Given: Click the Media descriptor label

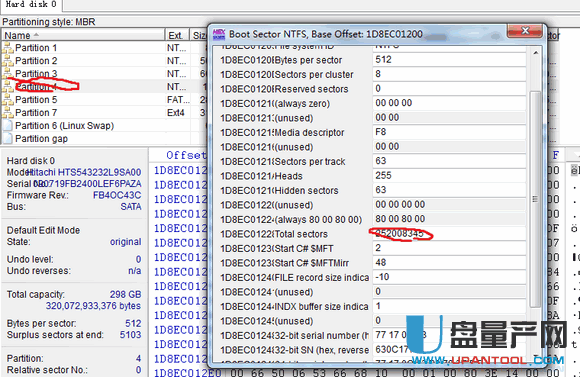Looking at the screenshot, I should (x=310, y=133).
